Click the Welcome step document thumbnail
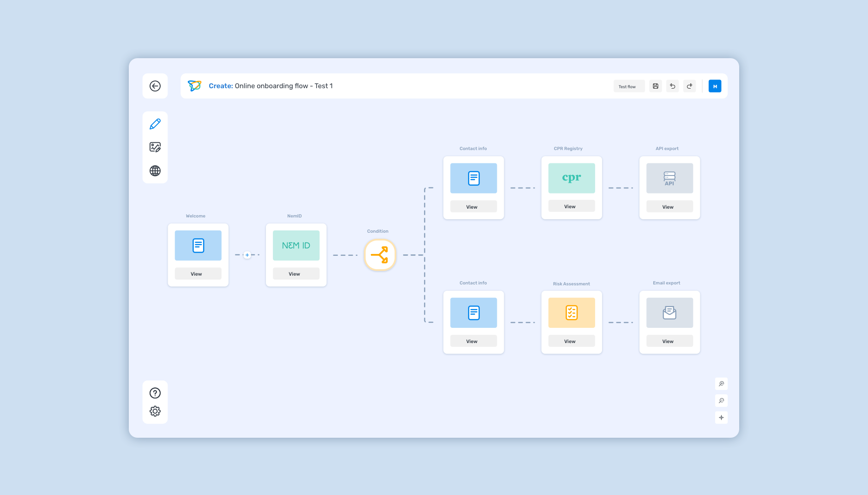The height and width of the screenshot is (495, 868). click(198, 245)
